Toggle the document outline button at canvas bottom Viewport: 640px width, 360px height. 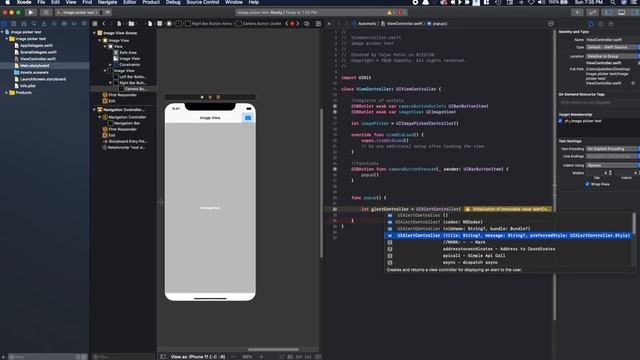[163, 357]
